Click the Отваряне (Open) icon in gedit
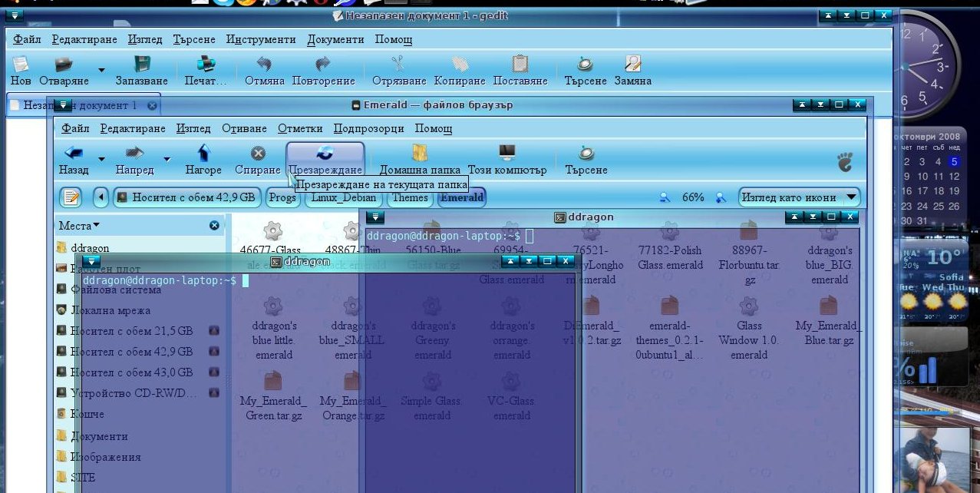The width and height of the screenshot is (980, 493). (64, 65)
